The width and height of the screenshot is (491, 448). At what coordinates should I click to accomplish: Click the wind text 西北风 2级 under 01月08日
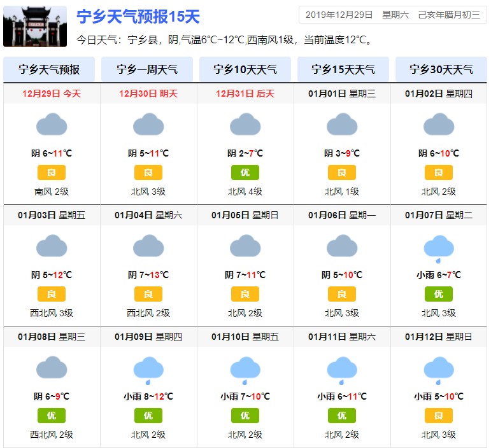(52, 435)
